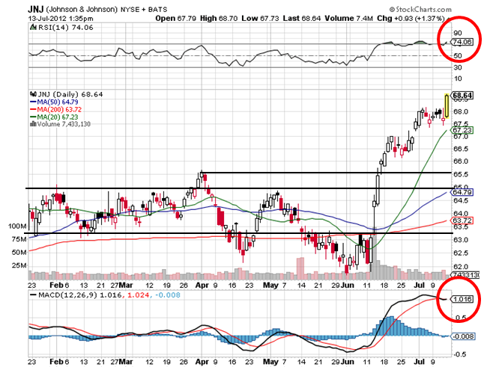The image size is (490, 367).
Task: Click the 'Chg +0.93 (+1.37%)' change value
Action: [x=411, y=18]
